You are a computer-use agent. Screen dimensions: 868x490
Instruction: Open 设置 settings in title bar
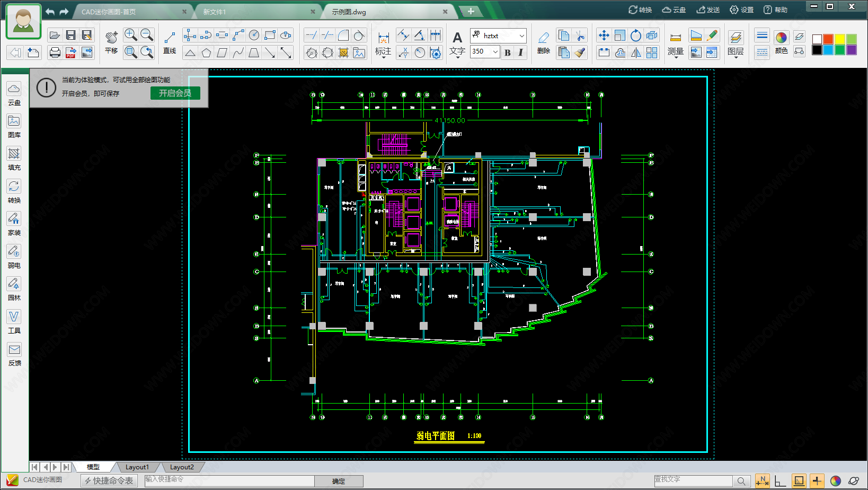coord(741,10)
